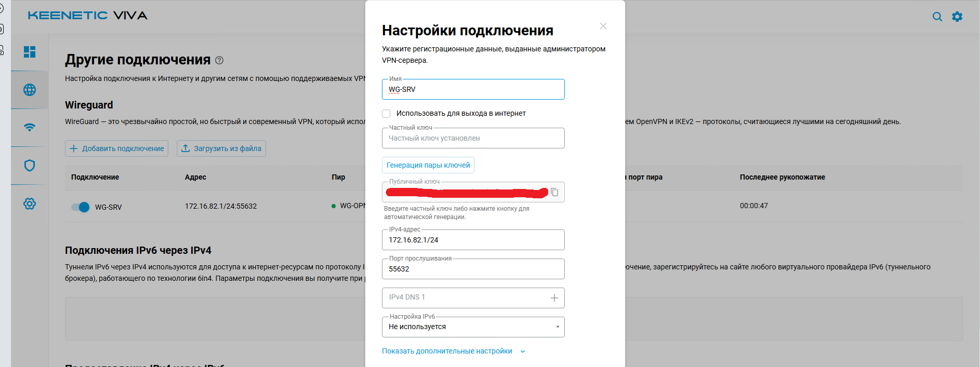Click the help icon beside Другие подключения
Viewport: 980px width, 367px height.
point(219,60)
